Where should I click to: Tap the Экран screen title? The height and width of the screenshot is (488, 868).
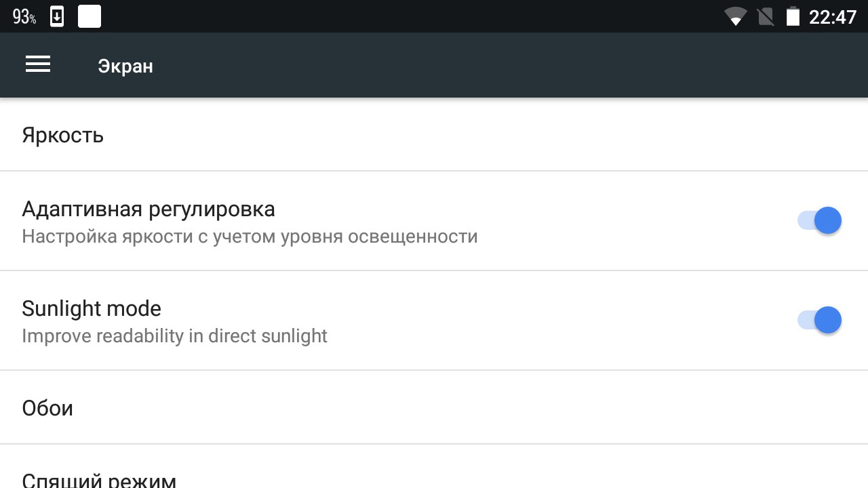tap(125, 66)
